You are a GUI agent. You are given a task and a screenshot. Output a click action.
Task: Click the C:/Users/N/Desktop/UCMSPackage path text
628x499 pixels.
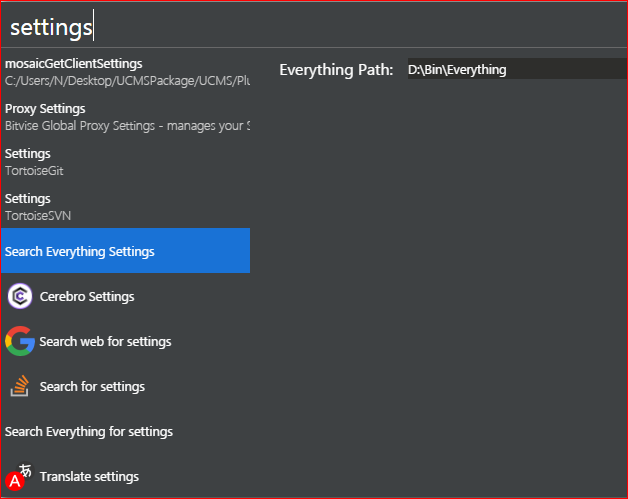127,81
